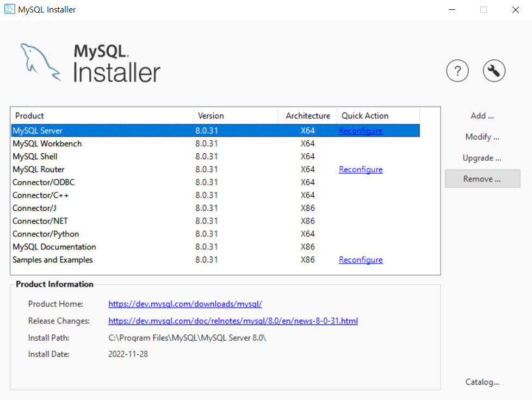Open the help question mark icon
This screenshot has height=400, width=532.
pos(457,71)
